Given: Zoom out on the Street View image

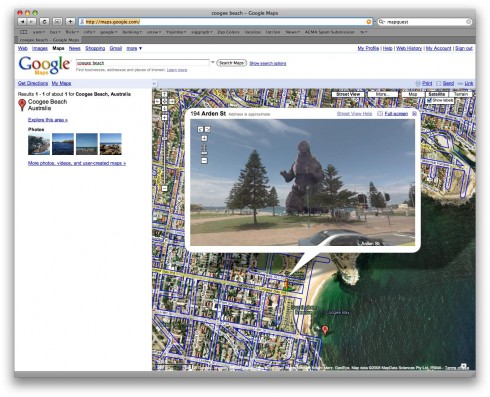Looking at the screenshot, I should point(204,161).
